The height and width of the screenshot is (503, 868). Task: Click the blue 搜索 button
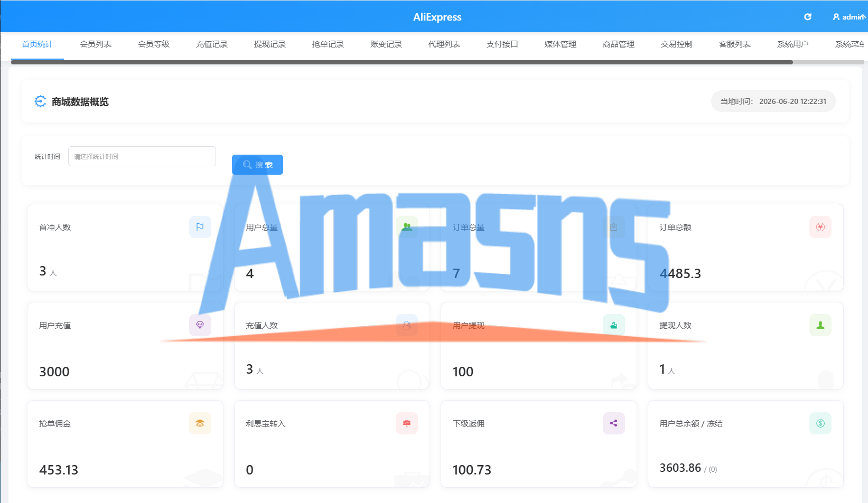pyautogui.click(x=257, y=165)
